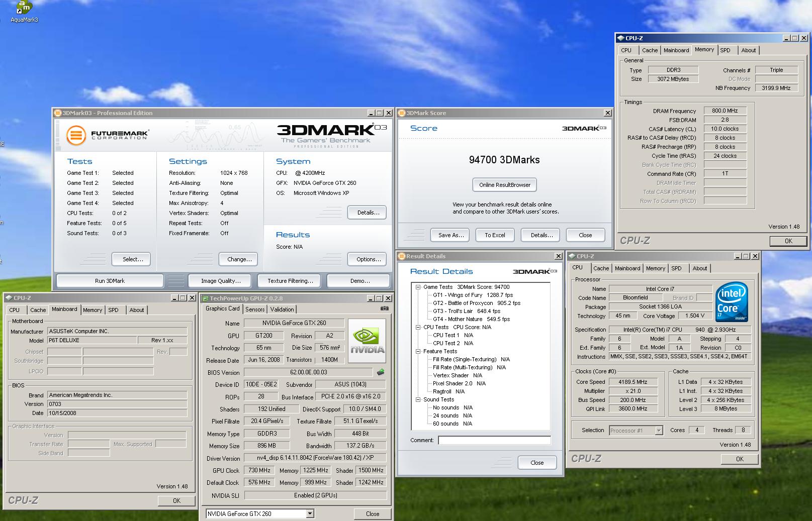Open the Processor #1 selection dropdown
812x521 pixels.
pos(659,431)
